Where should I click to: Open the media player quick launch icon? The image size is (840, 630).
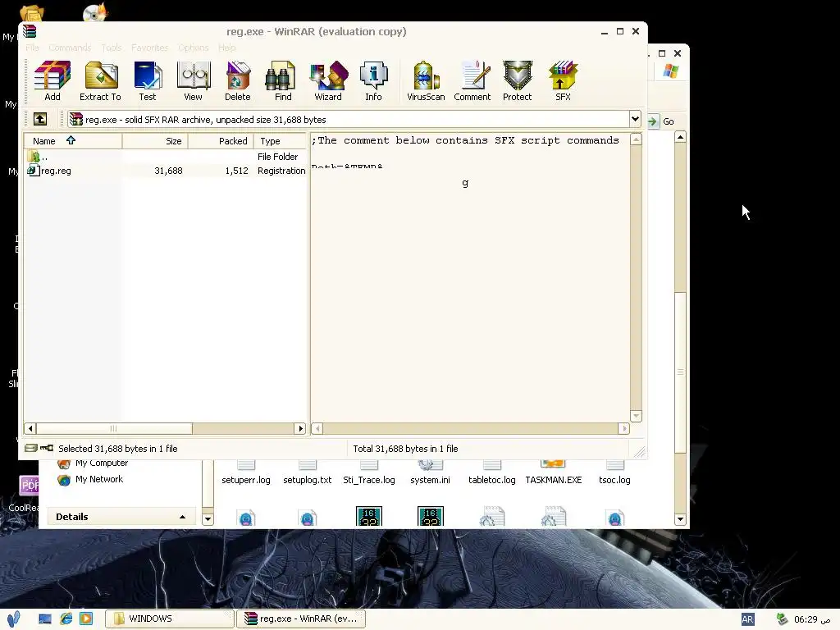pyautogui.click(x=85, y=619)
